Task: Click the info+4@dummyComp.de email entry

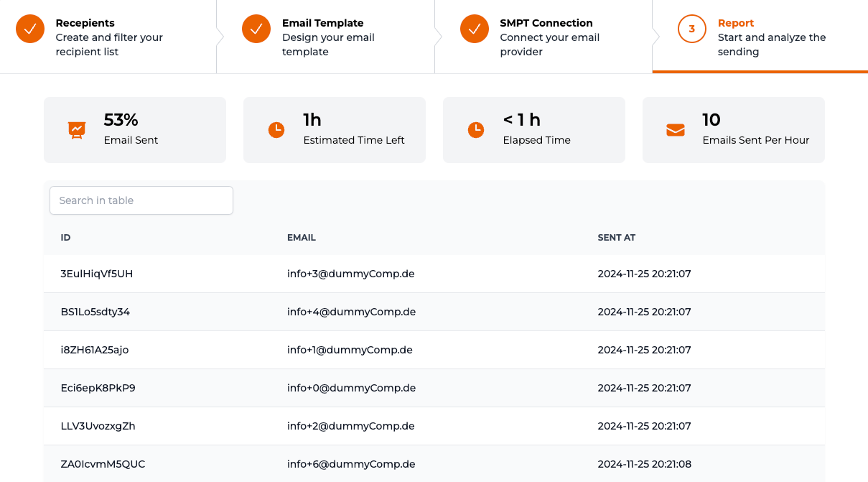Action: click(x=351, y=312)
